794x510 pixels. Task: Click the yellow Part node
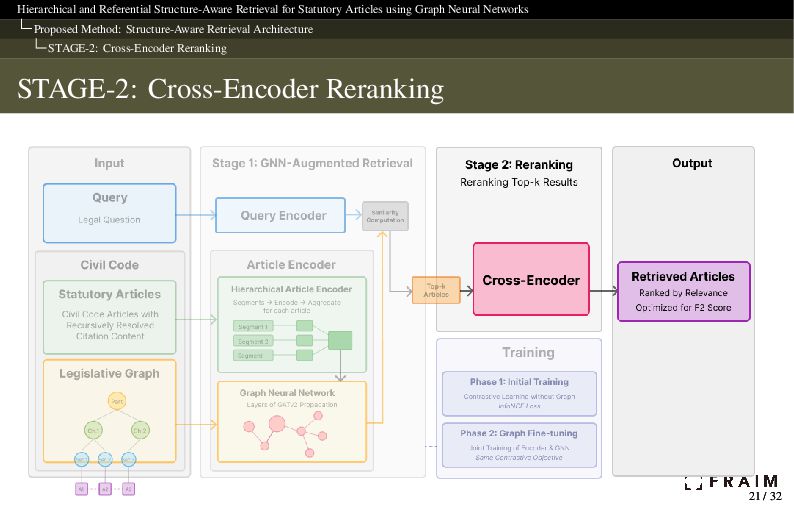point(117,401)
